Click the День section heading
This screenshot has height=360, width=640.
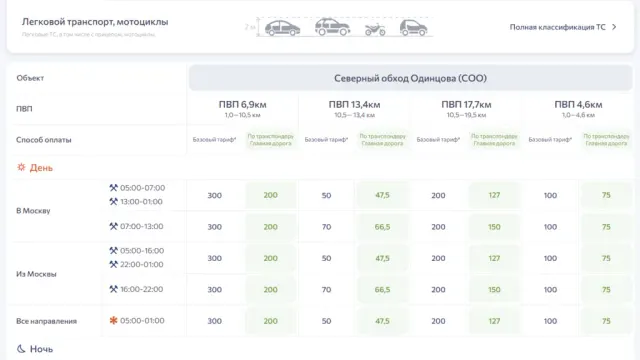pos(41,168)
